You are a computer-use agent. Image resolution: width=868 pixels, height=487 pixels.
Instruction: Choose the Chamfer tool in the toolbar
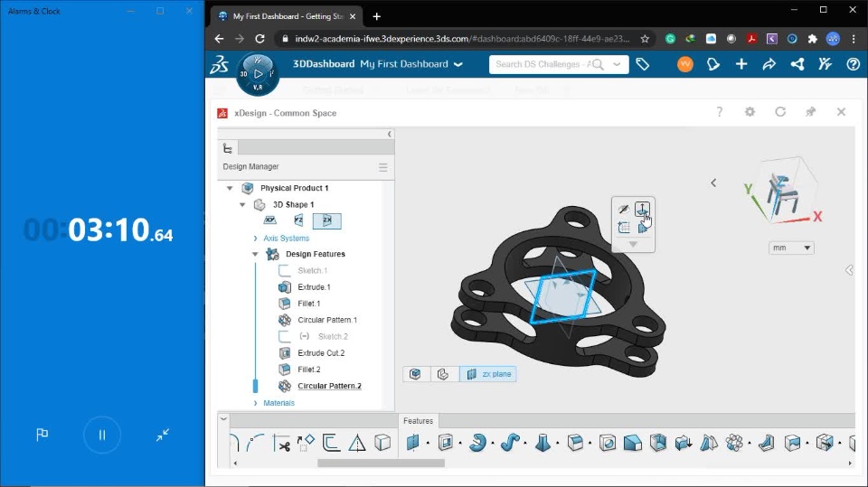[633, 443]
